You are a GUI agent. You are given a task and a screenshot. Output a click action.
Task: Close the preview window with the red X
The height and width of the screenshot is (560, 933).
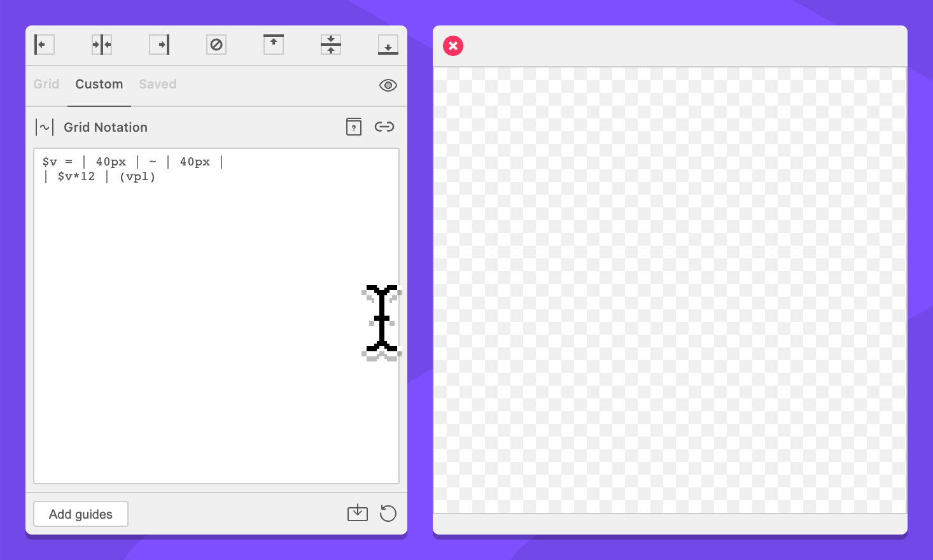click(453, 46)
